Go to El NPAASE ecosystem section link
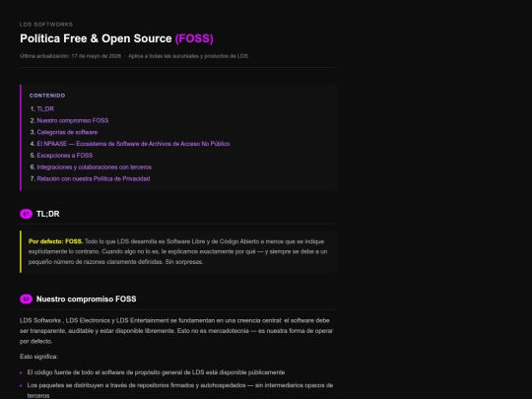 coord(133,144)
